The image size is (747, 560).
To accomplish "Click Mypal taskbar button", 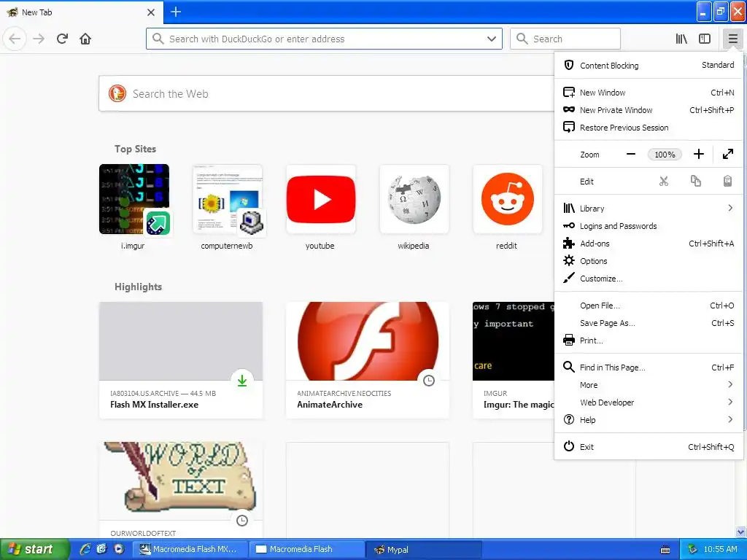I will (424, 549).
